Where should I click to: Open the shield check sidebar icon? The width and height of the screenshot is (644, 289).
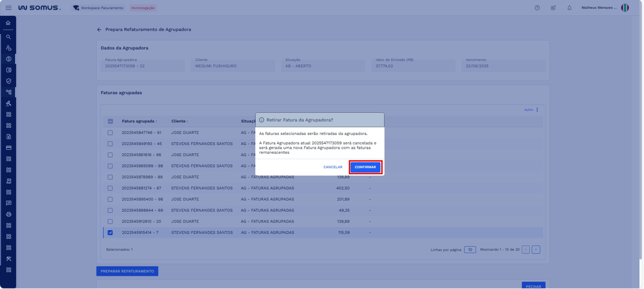[x=9, y=81]
